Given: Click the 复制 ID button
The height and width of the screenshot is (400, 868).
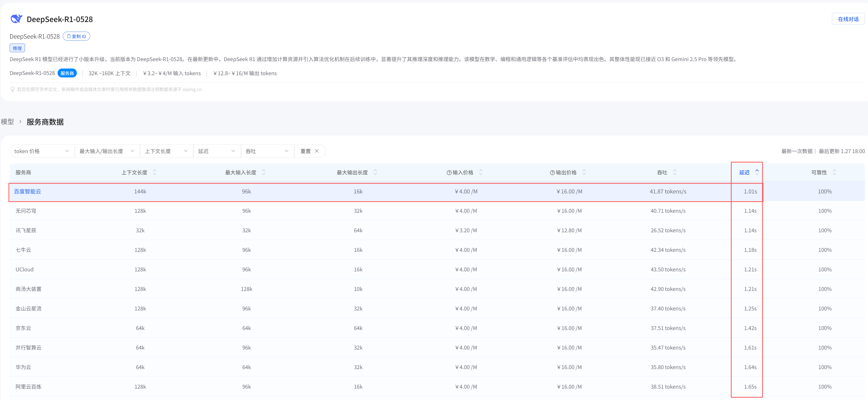Looking at the screenshot, I should 77,36.
